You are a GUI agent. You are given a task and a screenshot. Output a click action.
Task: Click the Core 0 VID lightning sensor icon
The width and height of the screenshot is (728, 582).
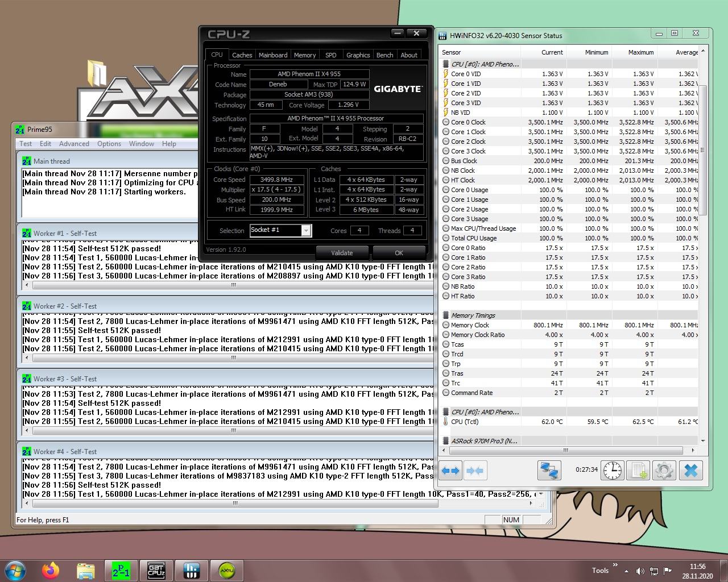tap(446, 74)
